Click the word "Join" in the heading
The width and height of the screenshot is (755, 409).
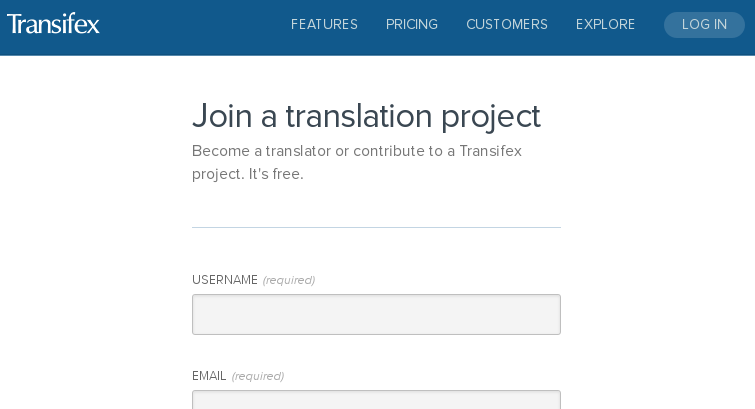click(222, 116)
